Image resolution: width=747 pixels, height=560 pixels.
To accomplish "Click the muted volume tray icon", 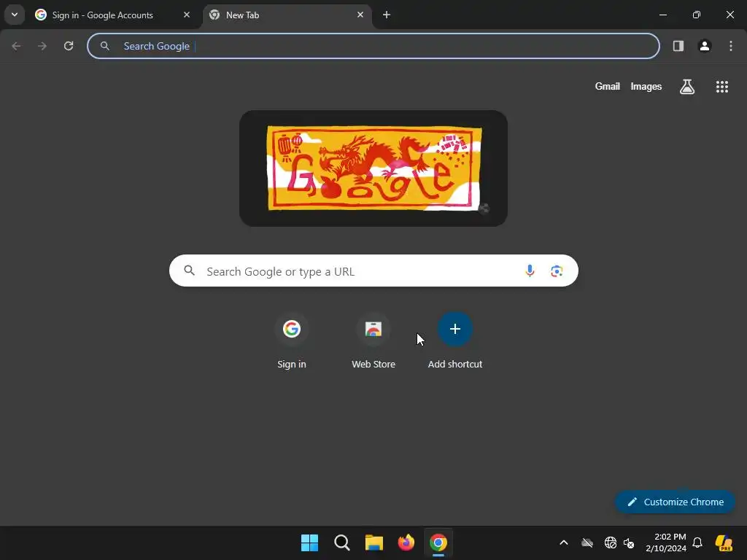I will click(629, 542).
